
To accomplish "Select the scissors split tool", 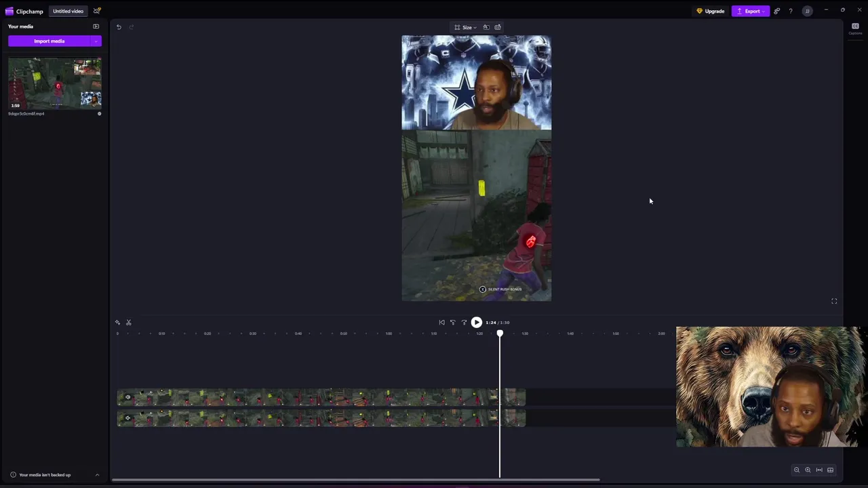I will coord(129,323).
